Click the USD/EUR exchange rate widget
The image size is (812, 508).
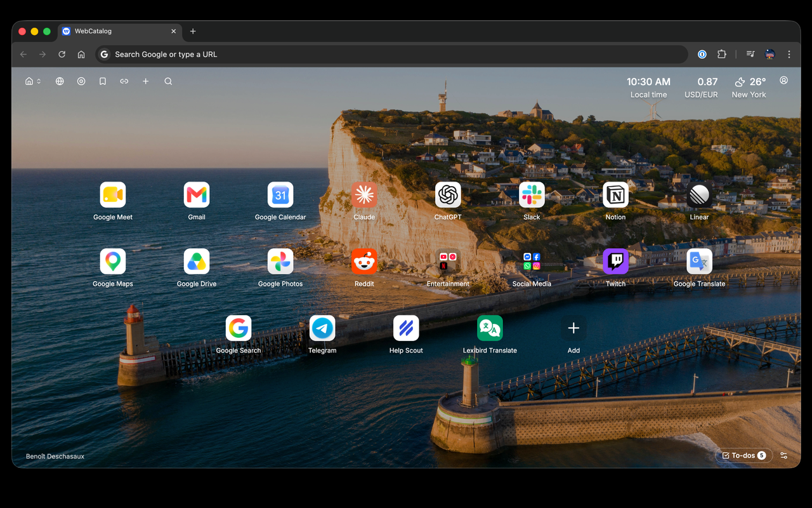coord(701,88)
